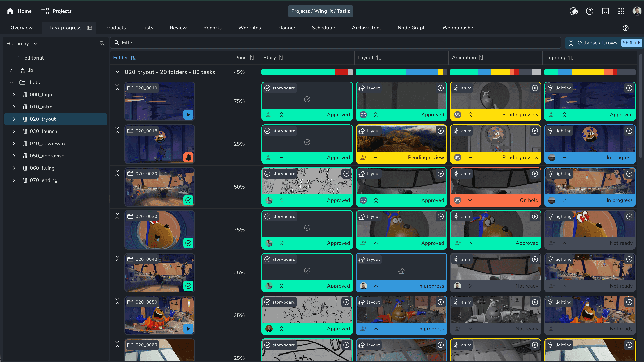
Task: Click the hierarchy search magnifier icon
Action: point(102,44)
